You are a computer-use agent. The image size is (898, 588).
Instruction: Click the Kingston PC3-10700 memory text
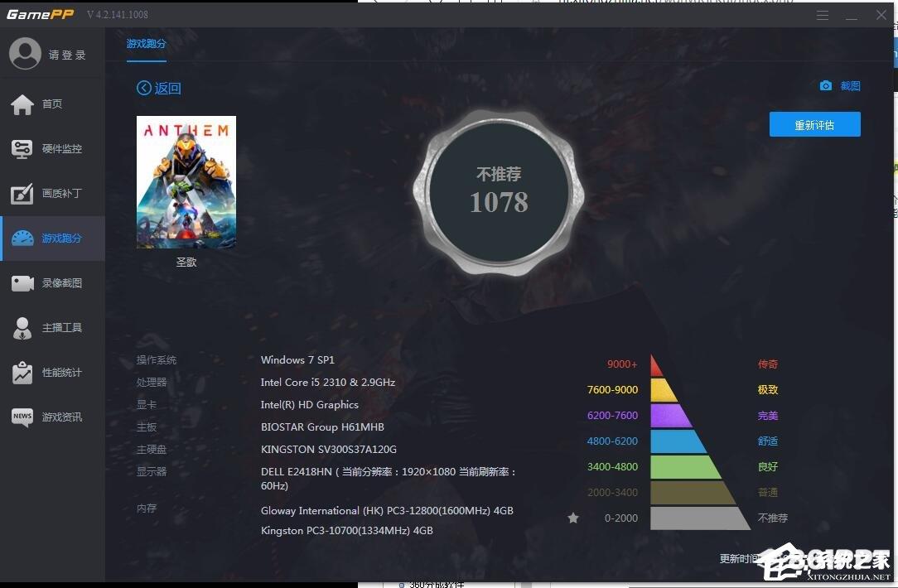tap(346, 531)
